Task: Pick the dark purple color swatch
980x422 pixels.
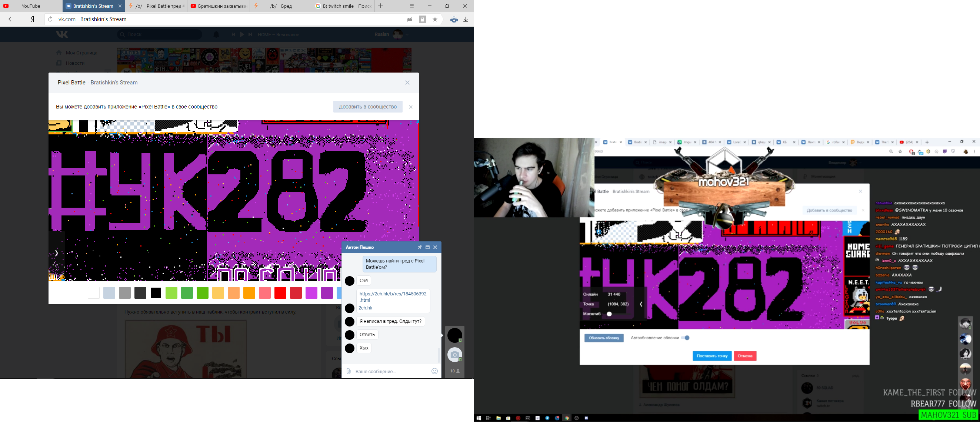Action: click(x=327, y=293)
